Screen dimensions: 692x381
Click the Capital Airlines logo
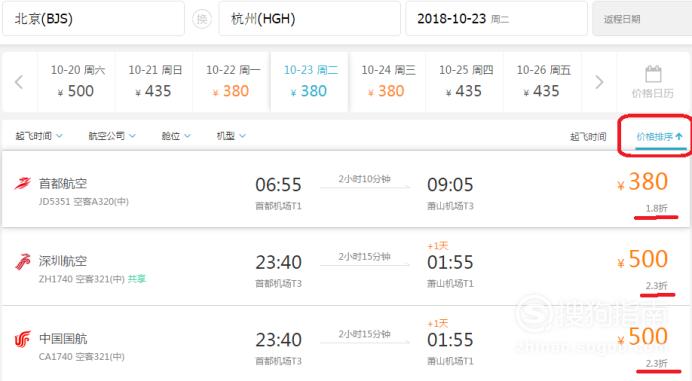[x=23, y=183]
